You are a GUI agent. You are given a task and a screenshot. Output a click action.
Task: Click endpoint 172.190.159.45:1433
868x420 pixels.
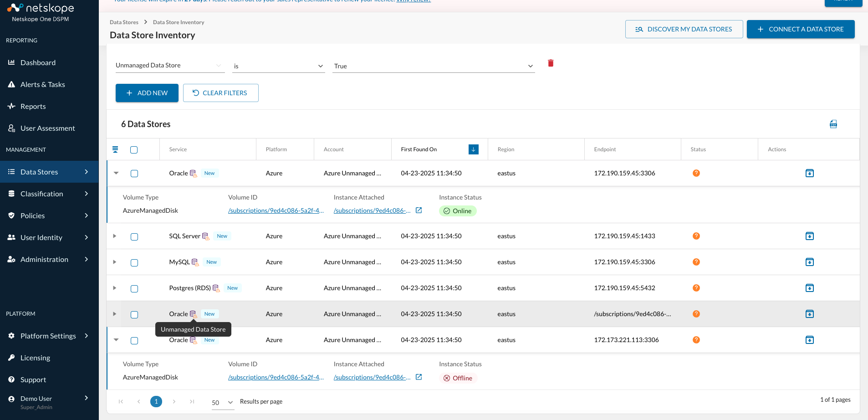[624, 236]
